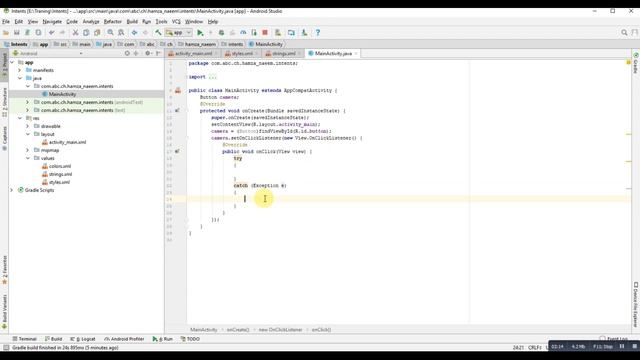Click the Find magnifier icon
This screenshot has width=640, height=360.
tap(111, 33)
